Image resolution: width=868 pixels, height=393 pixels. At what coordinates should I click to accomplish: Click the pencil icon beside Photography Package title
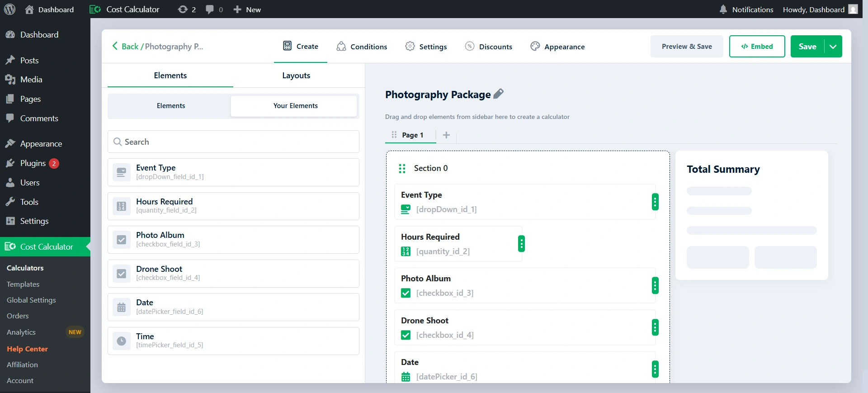498,94
